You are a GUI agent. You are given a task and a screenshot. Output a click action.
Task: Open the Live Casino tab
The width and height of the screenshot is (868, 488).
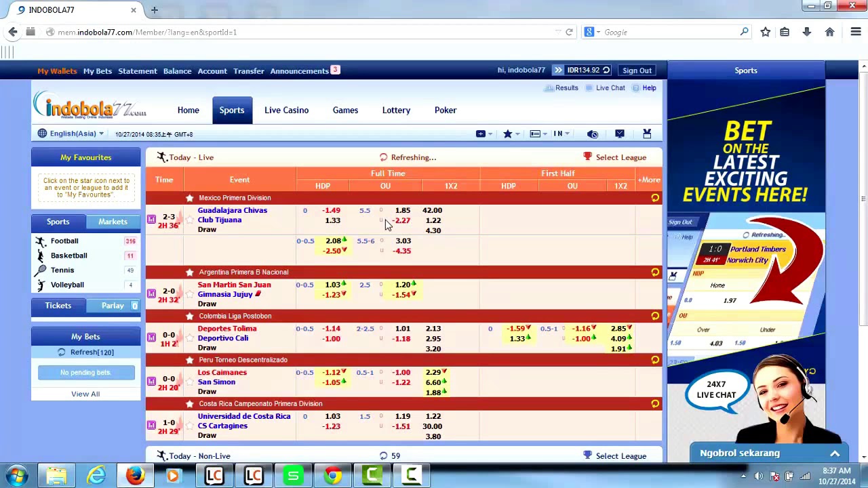pyautogui.click(x=286, y=110)
